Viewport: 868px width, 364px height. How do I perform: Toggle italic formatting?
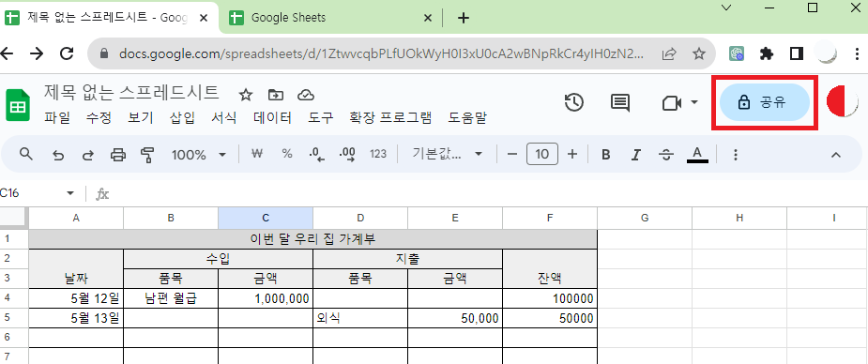pyautogui.click(x=636, y=155)
